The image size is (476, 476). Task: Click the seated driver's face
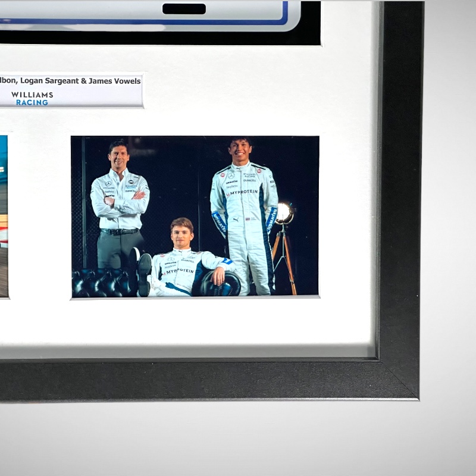click(181, 234)
